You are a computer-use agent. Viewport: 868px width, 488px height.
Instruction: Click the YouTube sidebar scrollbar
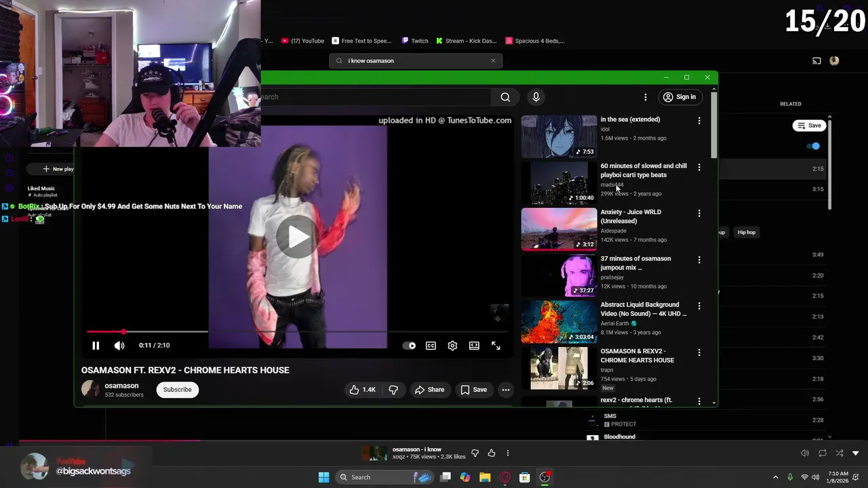coord(713,125)
